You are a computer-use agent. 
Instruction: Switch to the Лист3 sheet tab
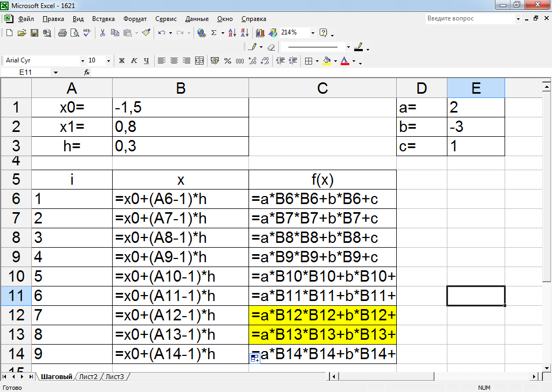pyautogui.click(x=115, y=376)
